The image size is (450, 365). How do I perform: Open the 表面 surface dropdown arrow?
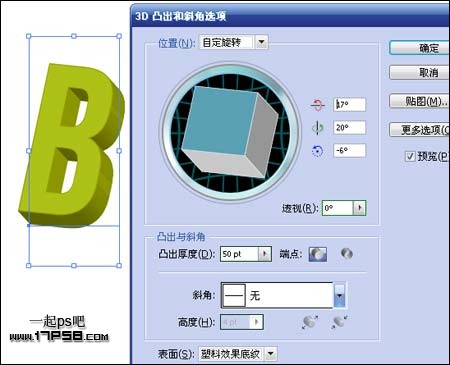click(x=271, y=354)
